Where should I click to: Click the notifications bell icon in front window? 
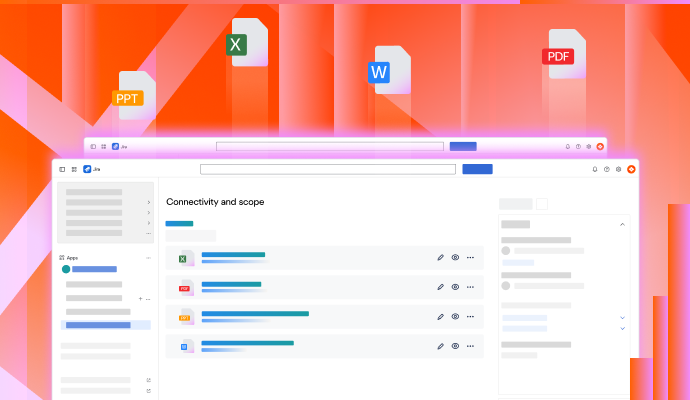click(594, 169)
